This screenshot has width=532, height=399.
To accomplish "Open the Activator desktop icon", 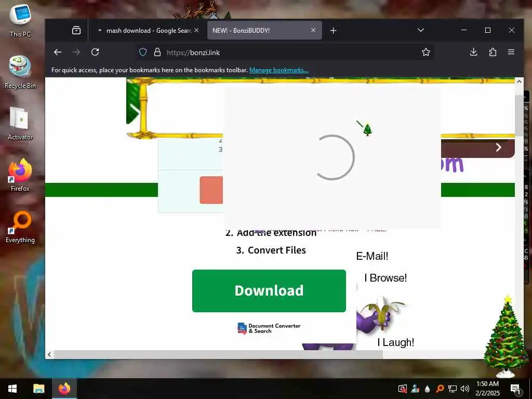I will click(x=20, y=124).
